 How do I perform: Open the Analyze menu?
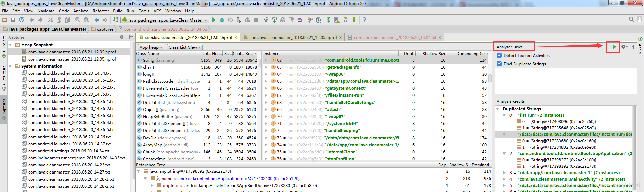tap(80, 11)
